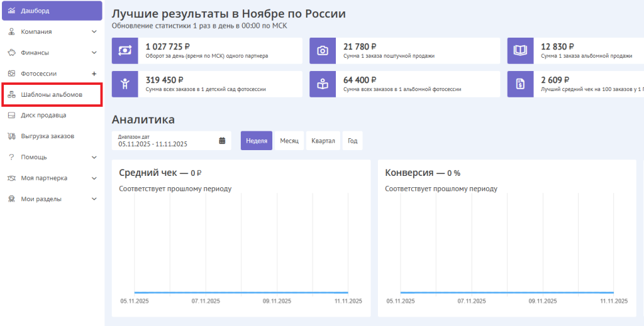Screen dimensions: 644x326
Task: Click the child icon beside 319 450 ₽
Action: coord(125,84)
